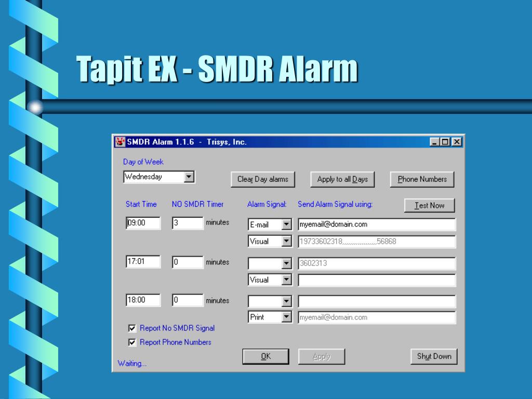The width and height of the screenshot is (532, 399).
Task: Click the SMDR Alarm title bar app icon
Action: pyautogui.click(x=120, y=142)
